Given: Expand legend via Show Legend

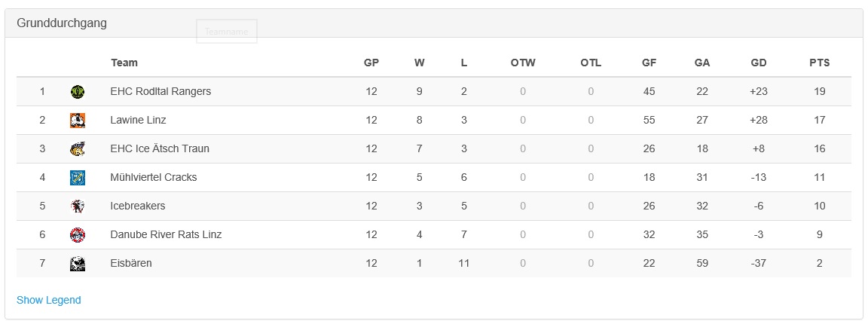Looking at the screenshot, I should point(49,300).
